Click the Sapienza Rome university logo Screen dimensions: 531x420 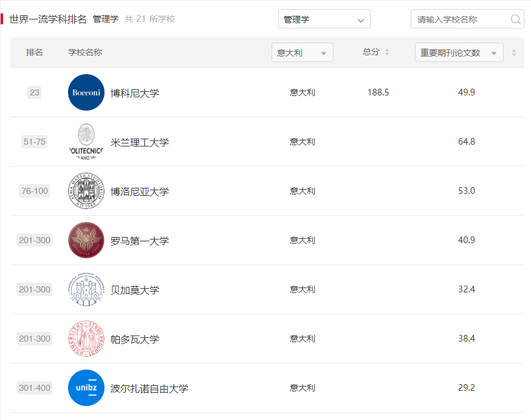point(86,240)
